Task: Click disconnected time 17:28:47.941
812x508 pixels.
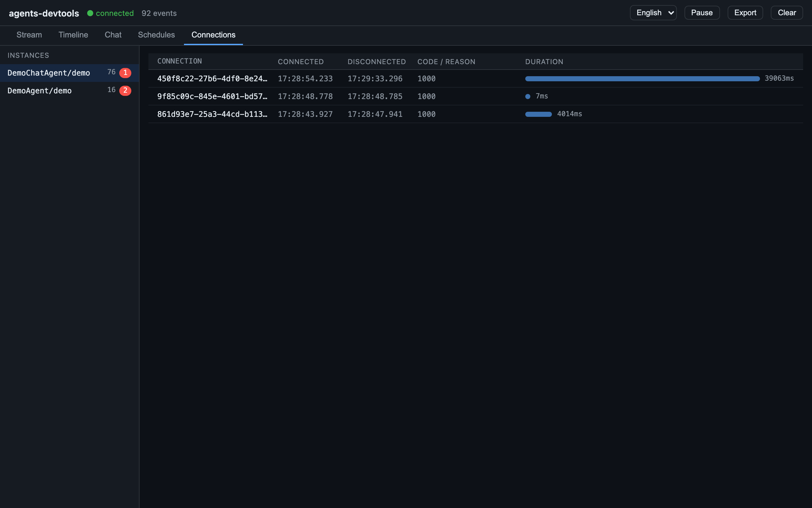Action: coord(375,114)
